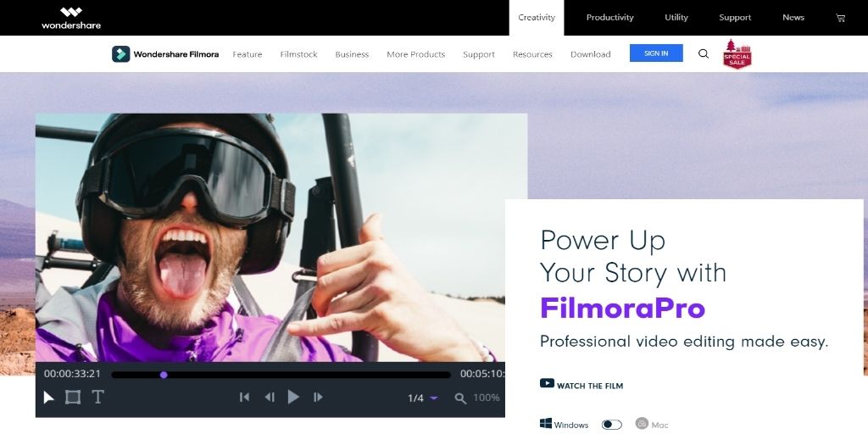Open Support in Filmora navigation
This screenshot has height=434, width=868.
pos(478,54)
